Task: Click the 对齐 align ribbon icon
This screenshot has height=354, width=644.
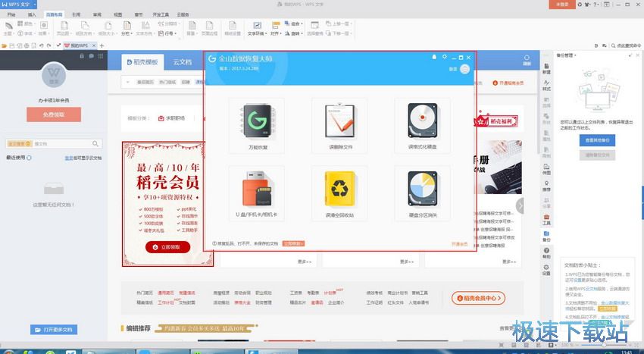Action: tap(276, 26)
